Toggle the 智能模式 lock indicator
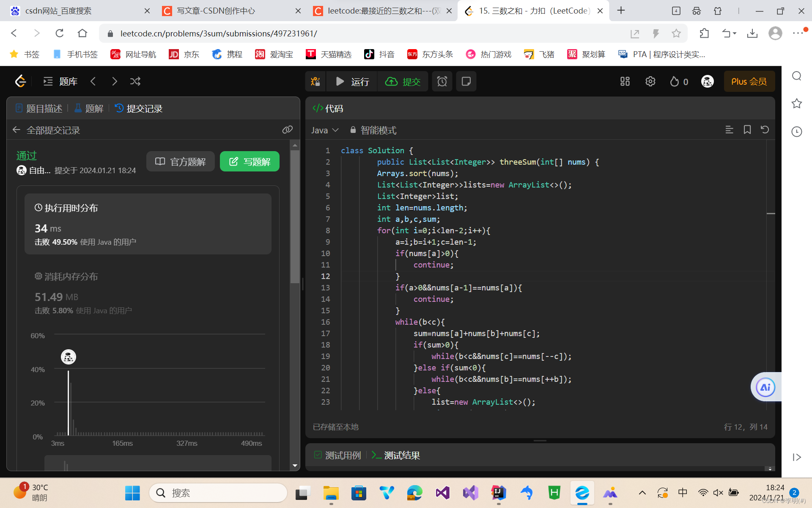 (x=353, y=130)
